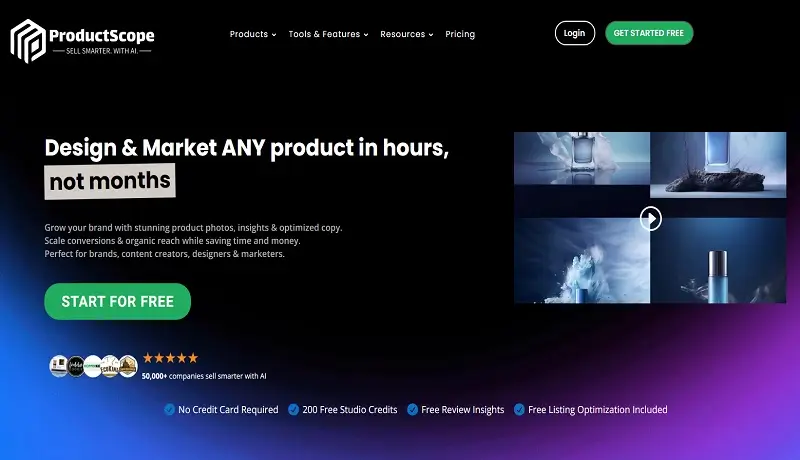
Task: Open the Resources dropdown menu
Action: click(x=407, y=34)
